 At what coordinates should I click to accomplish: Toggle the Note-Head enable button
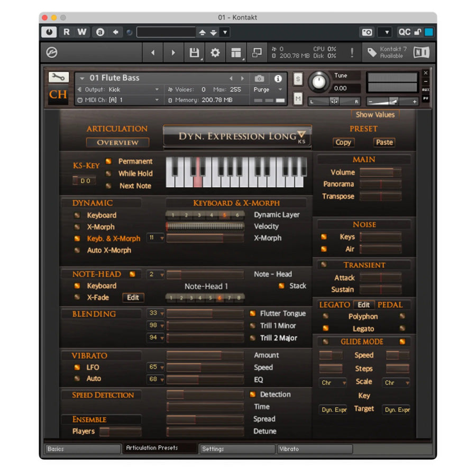click(132, 274)
